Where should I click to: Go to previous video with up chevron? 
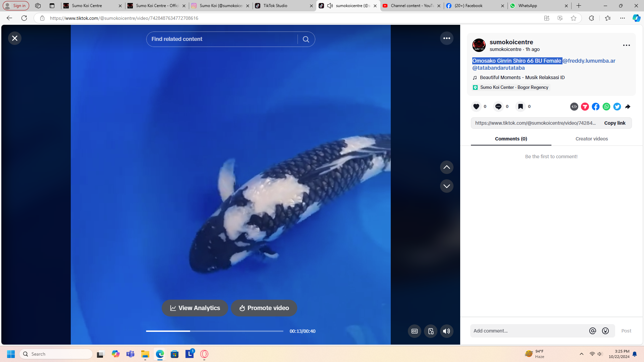(446, 167)
